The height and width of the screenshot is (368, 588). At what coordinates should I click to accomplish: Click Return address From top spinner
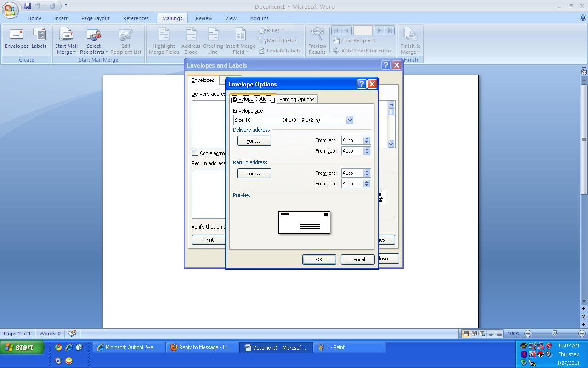click(x=367, y=184)
